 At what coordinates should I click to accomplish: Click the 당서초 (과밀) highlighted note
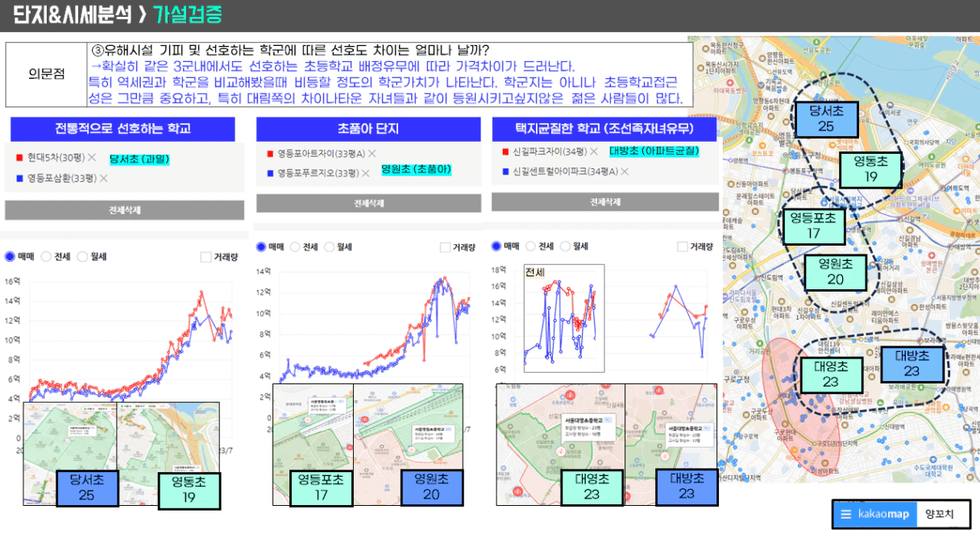point(139,159)
